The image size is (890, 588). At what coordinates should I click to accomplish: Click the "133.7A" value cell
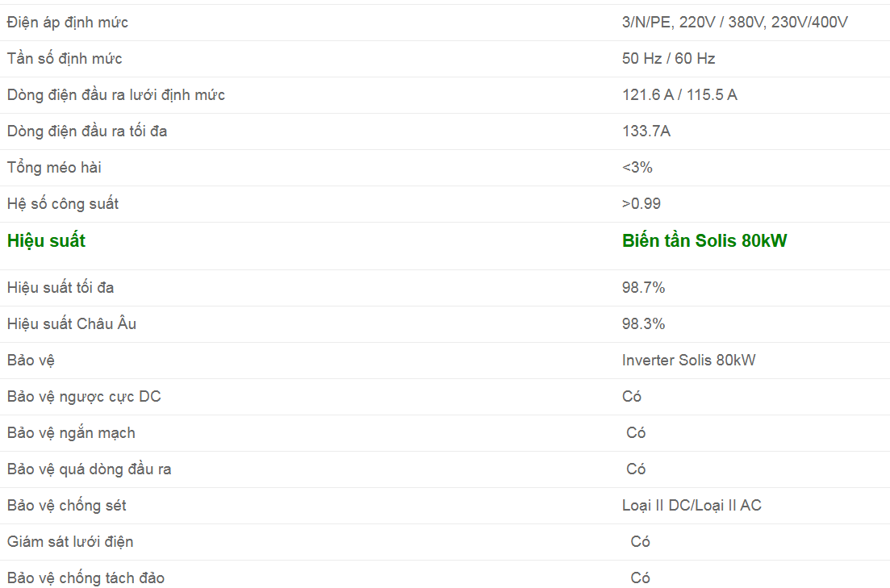pos(646,131)
